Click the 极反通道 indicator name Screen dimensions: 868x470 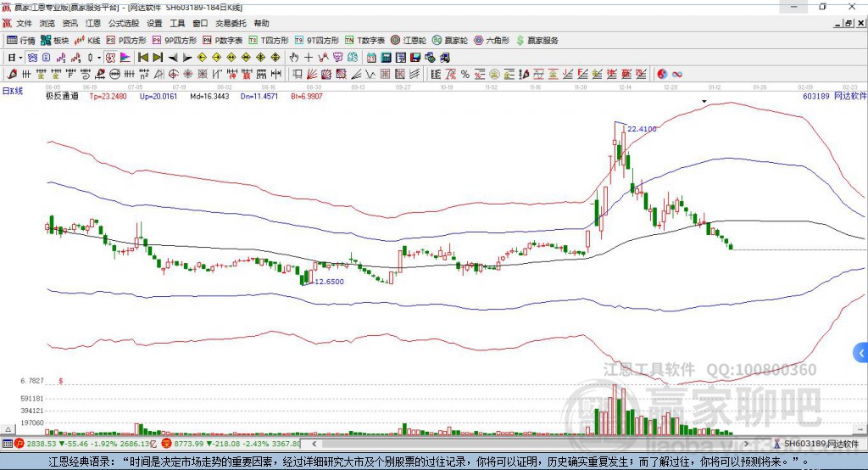coord(62,96)
